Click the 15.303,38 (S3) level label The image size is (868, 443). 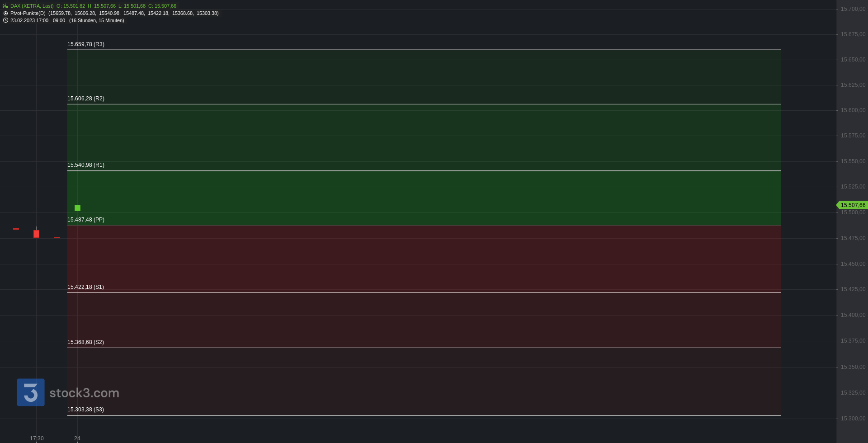[x=85, y=410]
